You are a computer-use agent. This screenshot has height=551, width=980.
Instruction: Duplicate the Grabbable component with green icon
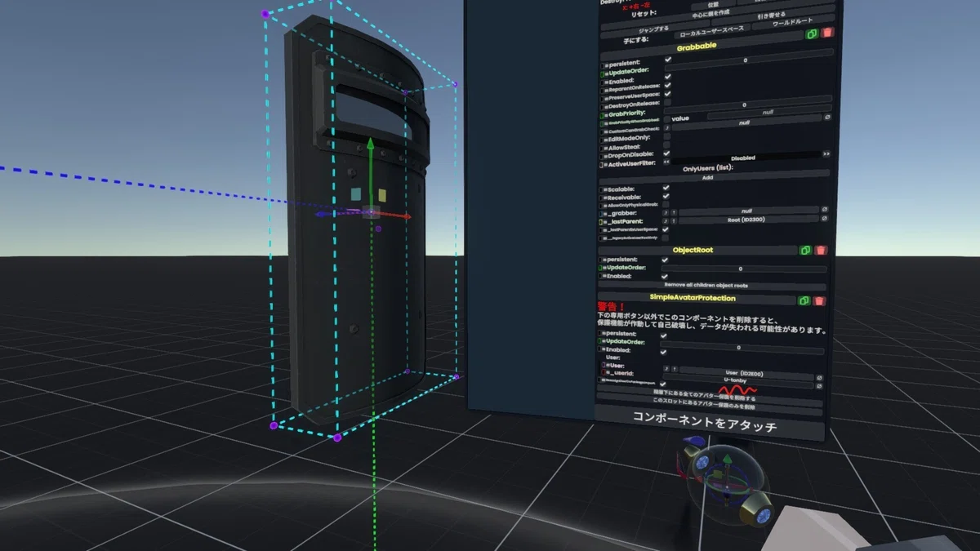(x=813, y=34)
